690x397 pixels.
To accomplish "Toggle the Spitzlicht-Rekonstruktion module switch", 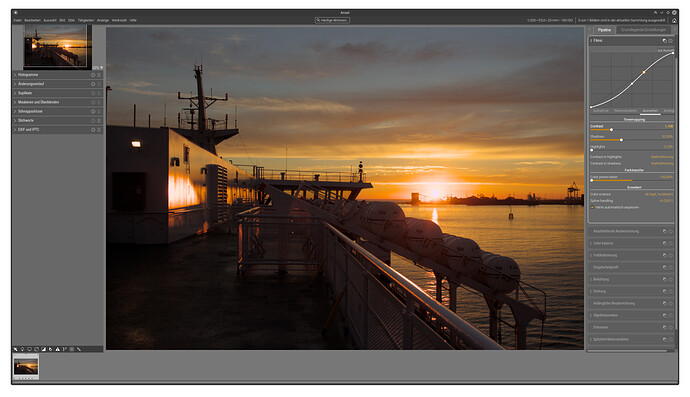I will point(591,339).
